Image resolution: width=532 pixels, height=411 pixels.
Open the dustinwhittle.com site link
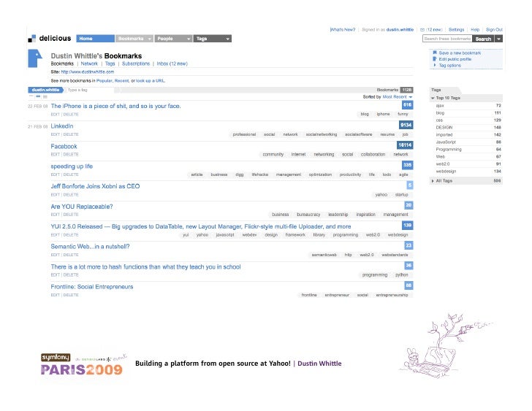pos(88,72)
